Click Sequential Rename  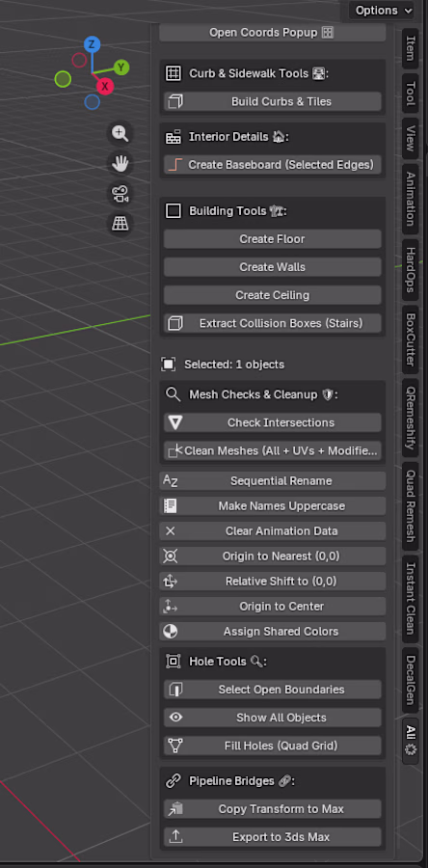coord(272,480)
